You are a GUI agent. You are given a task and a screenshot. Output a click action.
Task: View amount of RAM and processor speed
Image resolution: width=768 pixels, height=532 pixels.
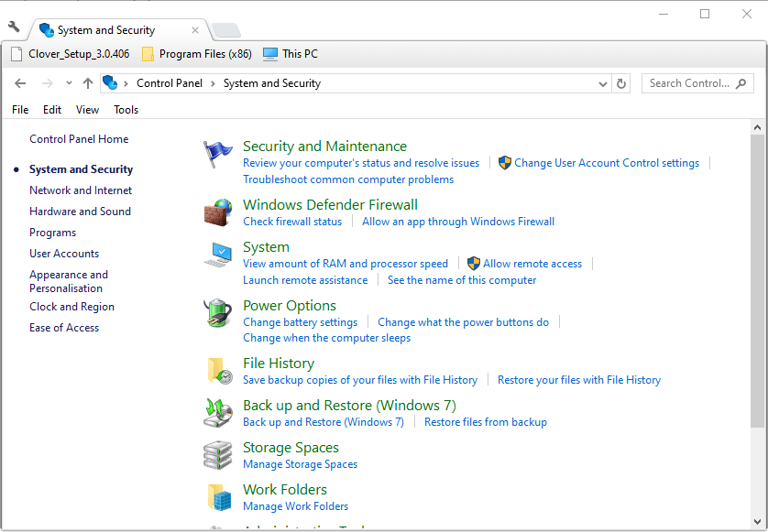[x=346, y=264]
